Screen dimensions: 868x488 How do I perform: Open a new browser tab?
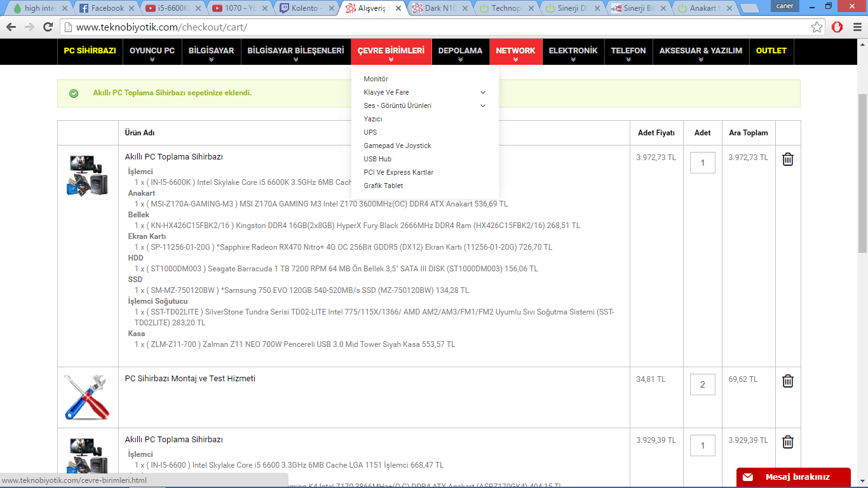click(x=750, y=8)
